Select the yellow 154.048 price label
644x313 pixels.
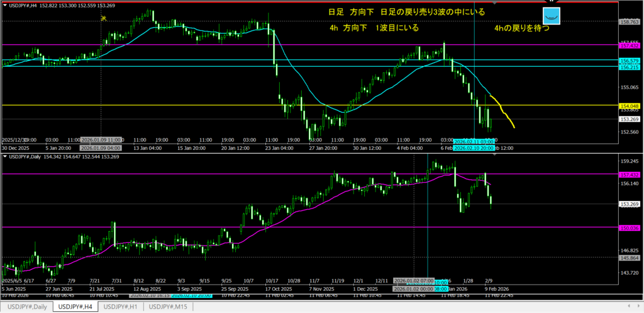(x=630, y=106)
